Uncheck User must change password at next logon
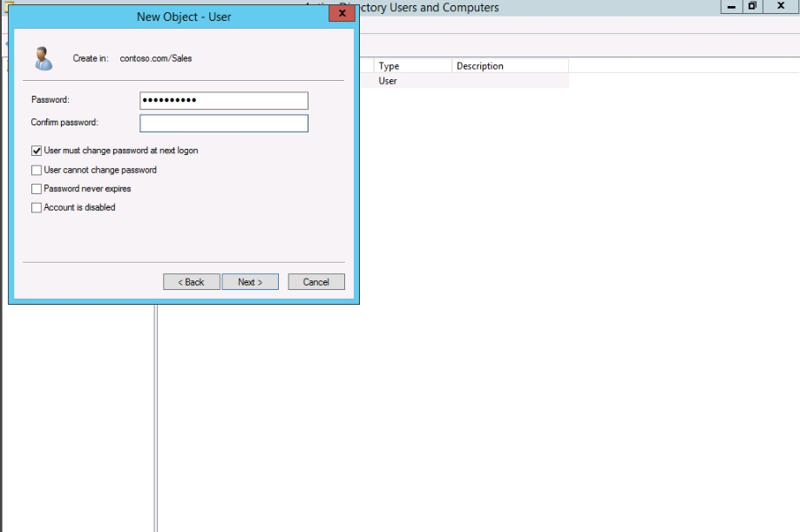800x532 pixels. pyautogui.click(x=37, y=151)
